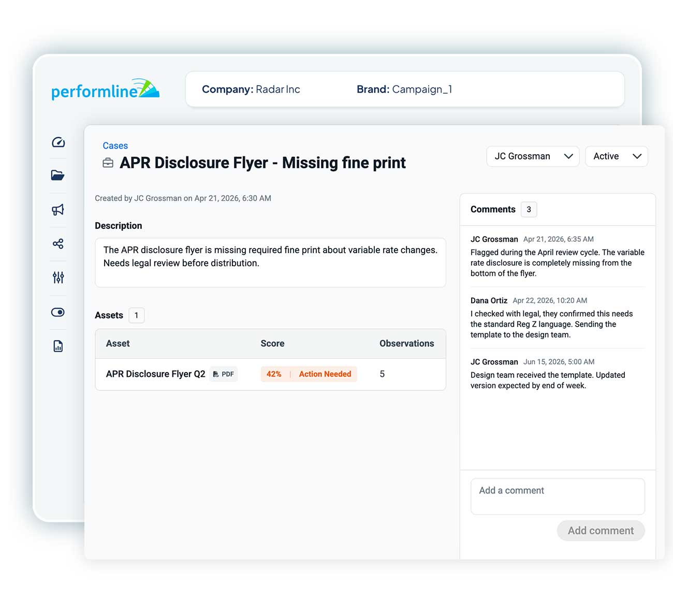Open the folder icon in sidebar

tap(58, 175)
